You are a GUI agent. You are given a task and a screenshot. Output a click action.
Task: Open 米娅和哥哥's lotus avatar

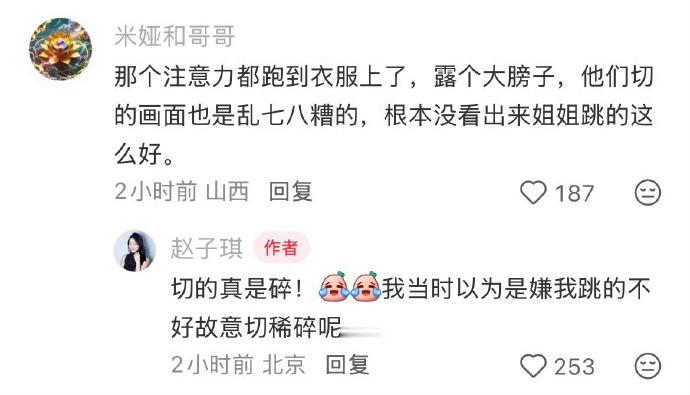(60, 49)
